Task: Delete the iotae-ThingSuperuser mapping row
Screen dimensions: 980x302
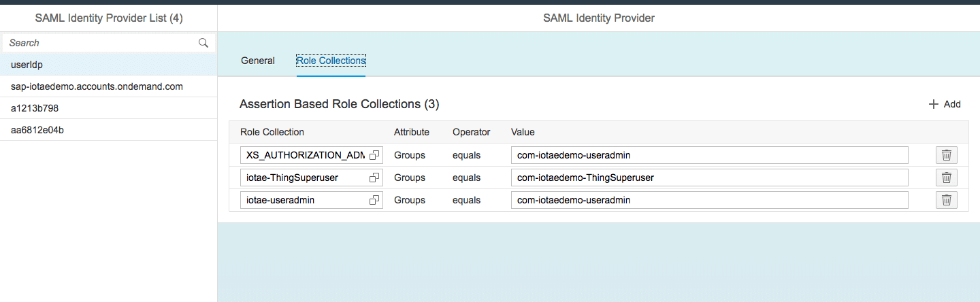Action: coord(946,178)
